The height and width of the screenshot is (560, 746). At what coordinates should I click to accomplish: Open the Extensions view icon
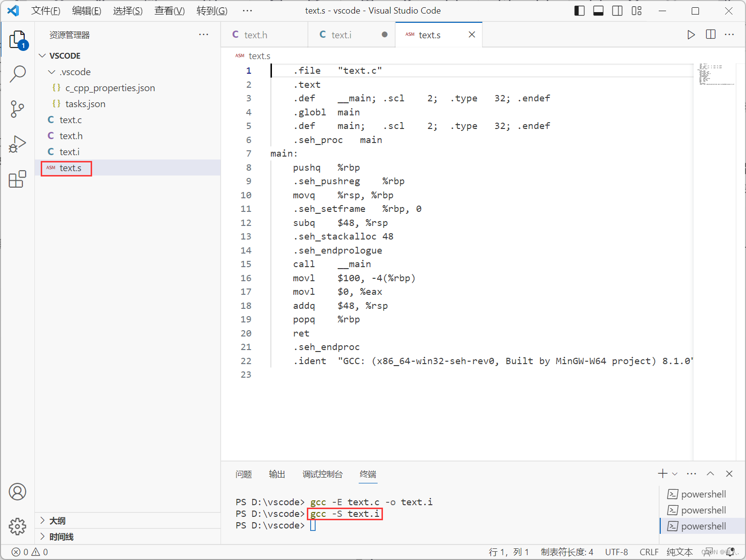(17, 179)
